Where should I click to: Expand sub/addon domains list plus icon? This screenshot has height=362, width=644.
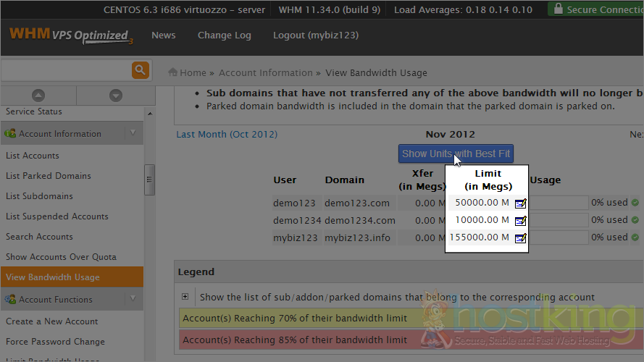pyautogui.click(x=185, y=297)
